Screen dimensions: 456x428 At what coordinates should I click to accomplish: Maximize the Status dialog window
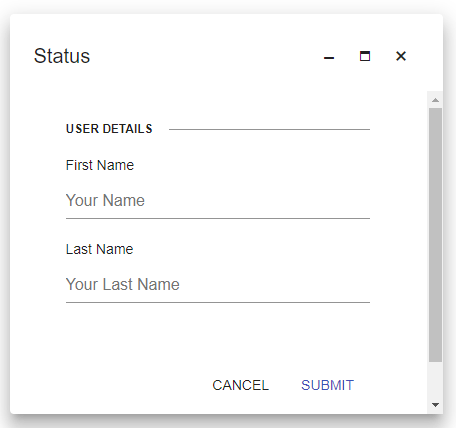click(x=365, y=56)
